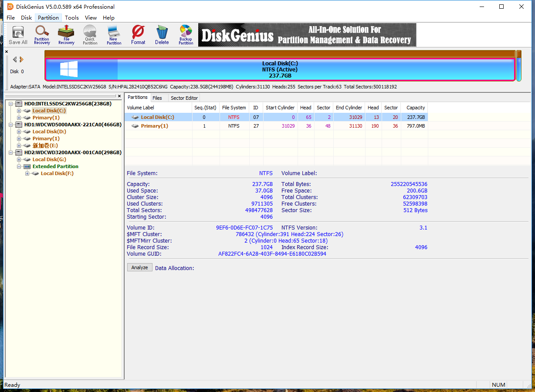This screenshot has height=392, width=535.
Task: Click the New Partition toolbar icon
Action: pyautogui.click(x=114, y=35)
